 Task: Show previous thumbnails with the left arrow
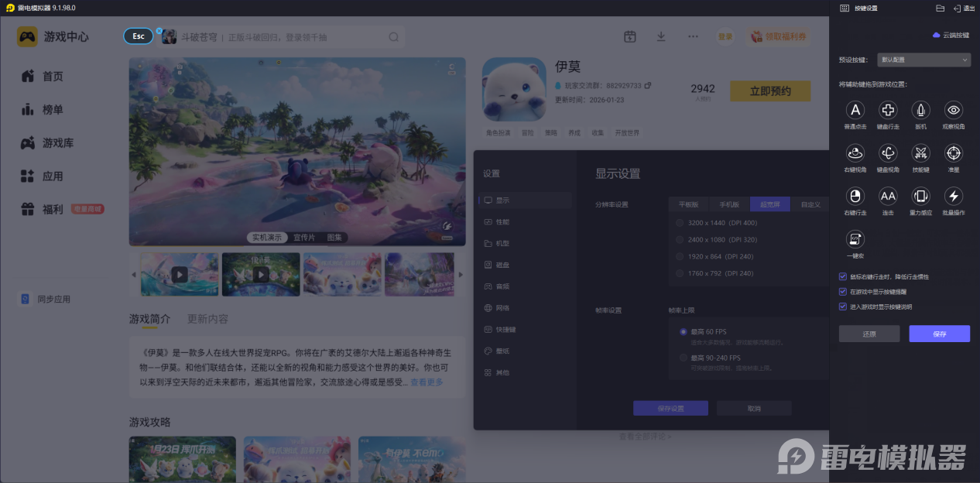(133, 274)
